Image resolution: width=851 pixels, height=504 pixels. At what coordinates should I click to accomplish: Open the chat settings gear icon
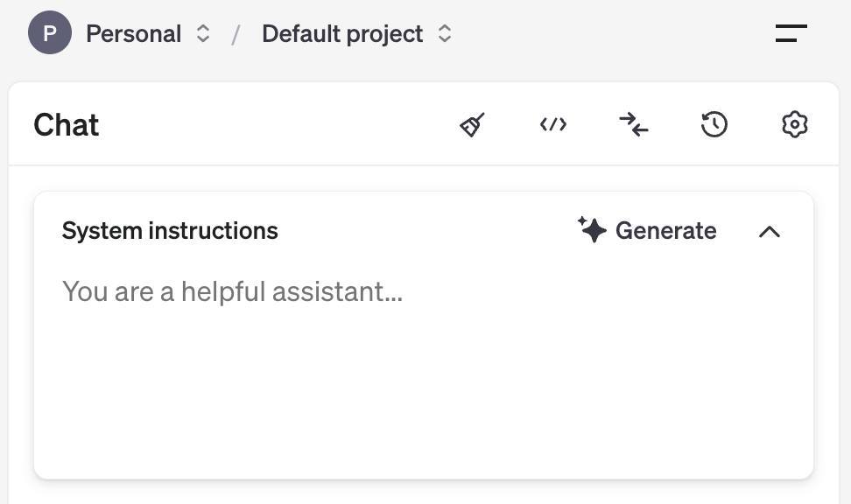pyautogui.click(x=794, y=125)
